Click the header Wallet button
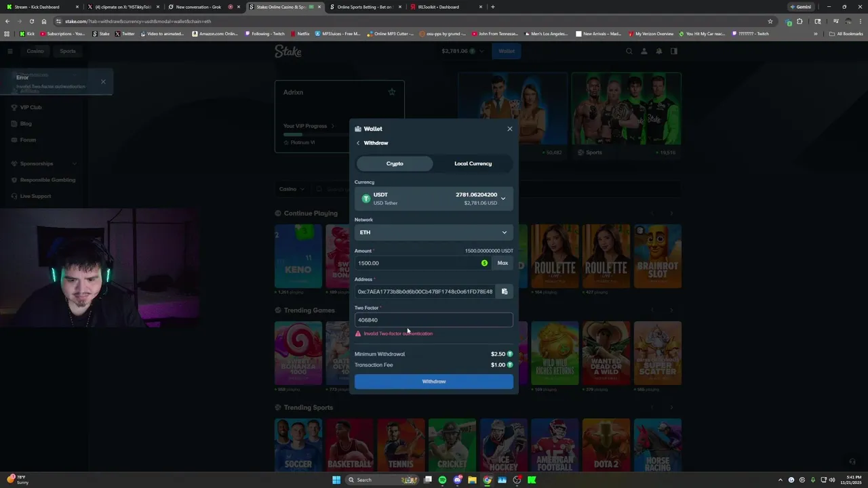 [507, 51]
